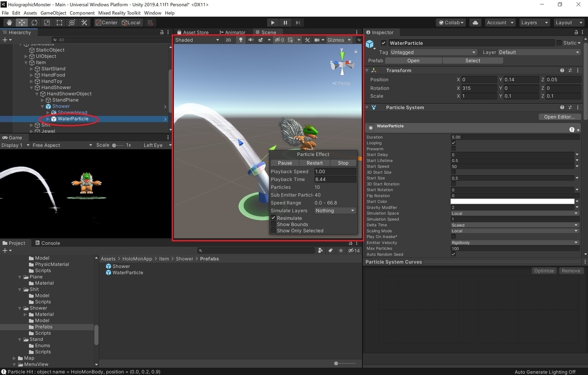This screenshot has width=588, height=375.
Task: Enable the Prewarm checkbox
Action: point(453,149)
